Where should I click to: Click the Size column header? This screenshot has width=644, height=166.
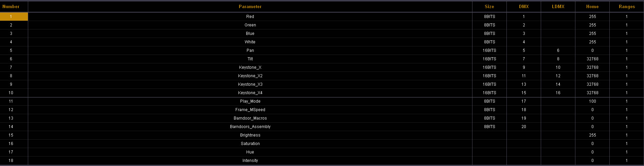[489, 6]
